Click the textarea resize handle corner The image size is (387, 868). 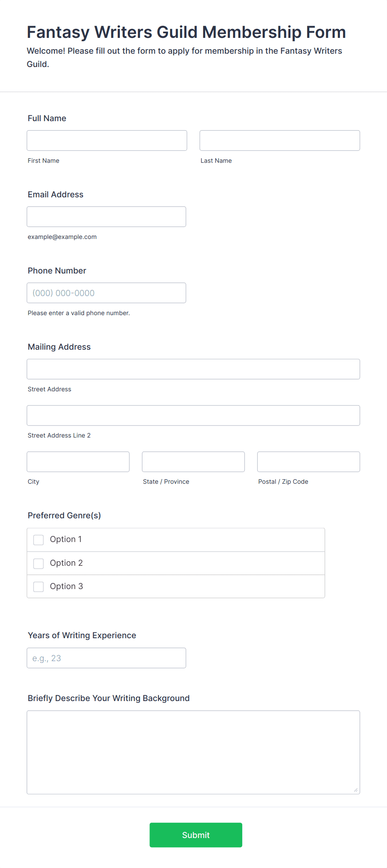pos(356,790)
